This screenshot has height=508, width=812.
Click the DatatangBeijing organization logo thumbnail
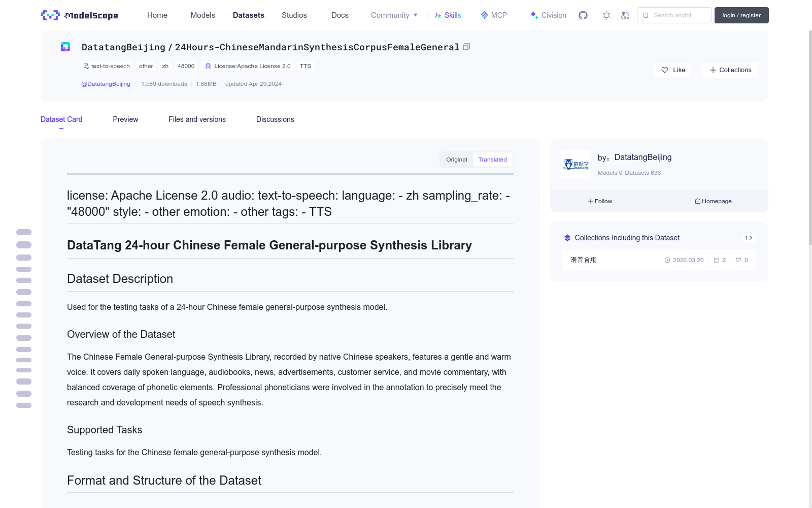[576, 165]
